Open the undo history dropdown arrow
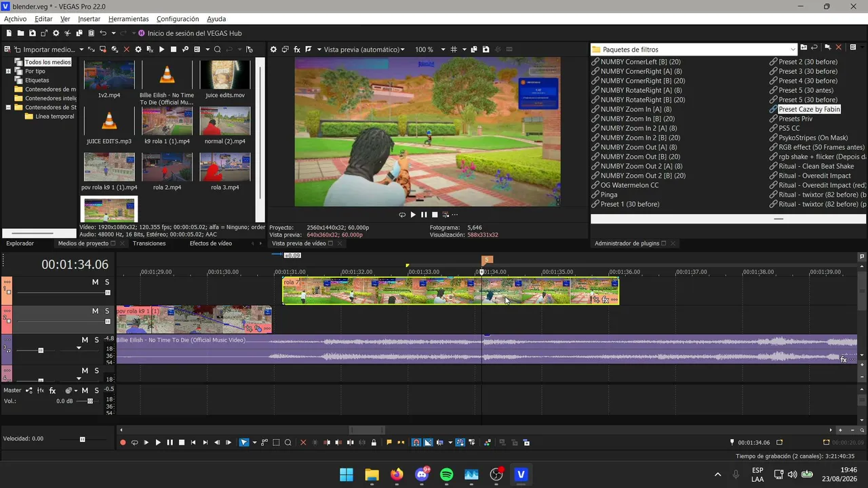The image size is (868, 488). point(113,33)
